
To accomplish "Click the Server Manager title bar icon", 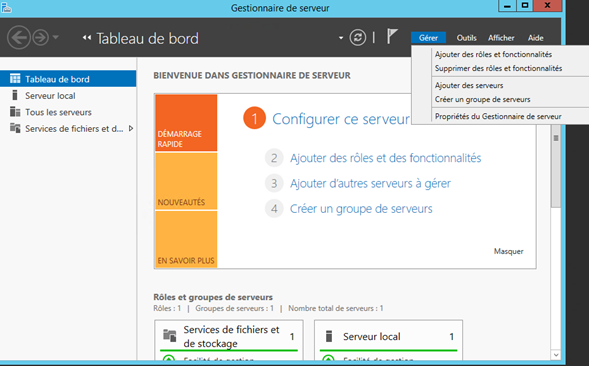I will click(x=6, y=8).
